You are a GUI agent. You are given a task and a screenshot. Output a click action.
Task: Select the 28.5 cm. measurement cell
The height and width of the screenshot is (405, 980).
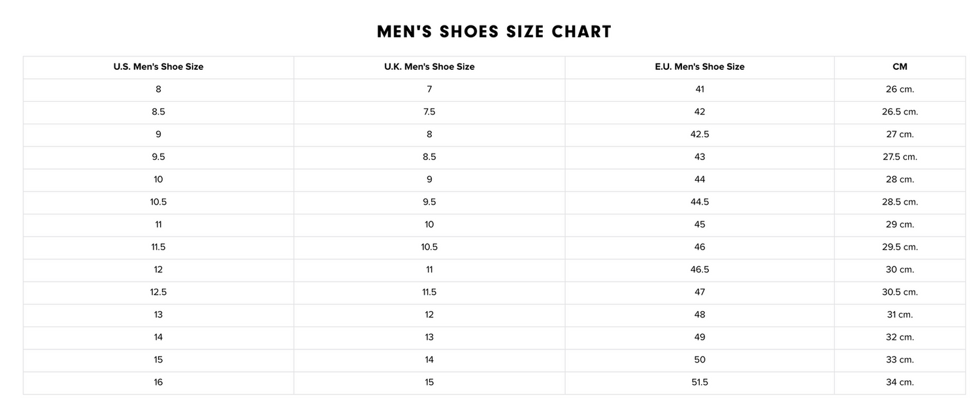point(900,202)
